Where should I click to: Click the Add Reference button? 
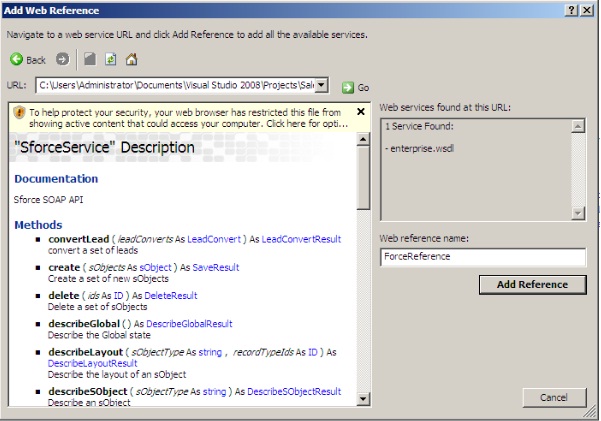coord(532,285)
